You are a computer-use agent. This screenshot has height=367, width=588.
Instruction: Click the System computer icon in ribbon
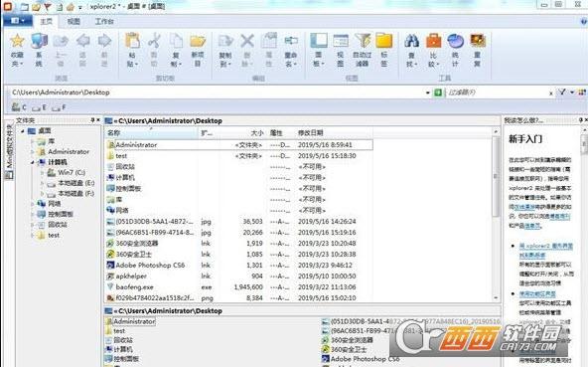click(x=39, y=41)
